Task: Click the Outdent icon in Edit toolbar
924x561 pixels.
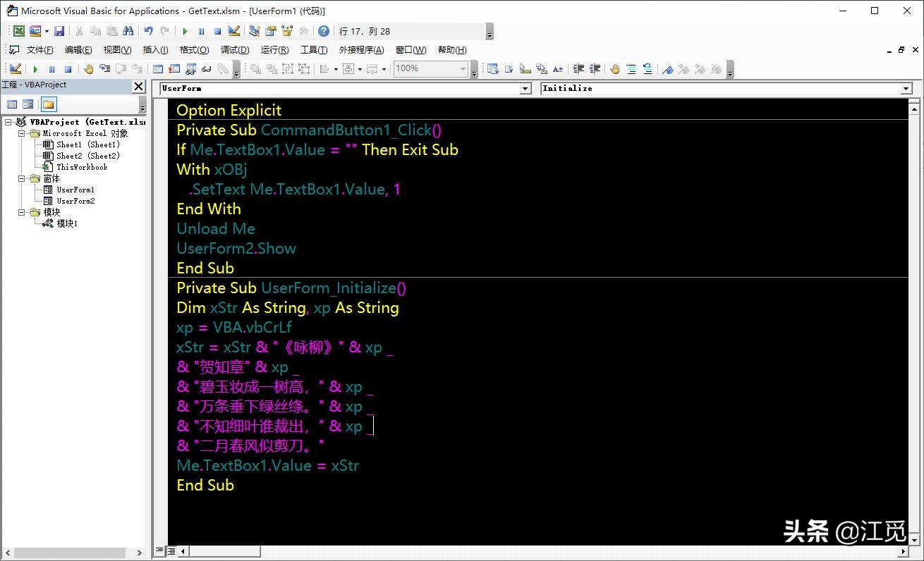Action: click(x=595, y=68)
